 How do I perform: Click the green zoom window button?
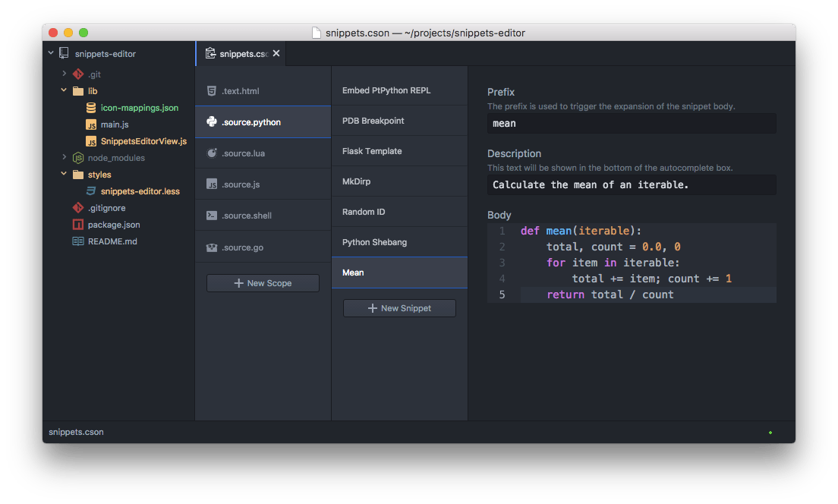coord(83,33)
